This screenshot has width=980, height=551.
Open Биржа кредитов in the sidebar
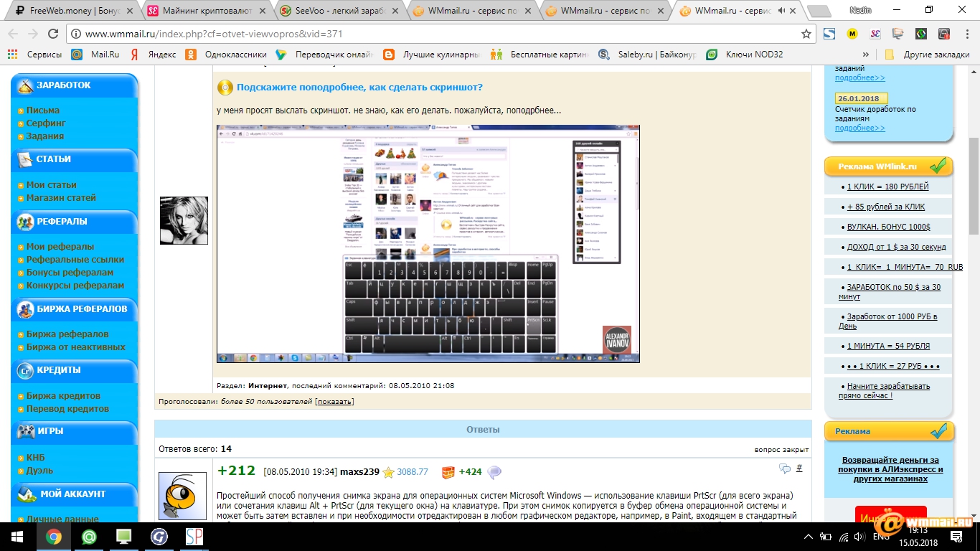coord(63,396)
